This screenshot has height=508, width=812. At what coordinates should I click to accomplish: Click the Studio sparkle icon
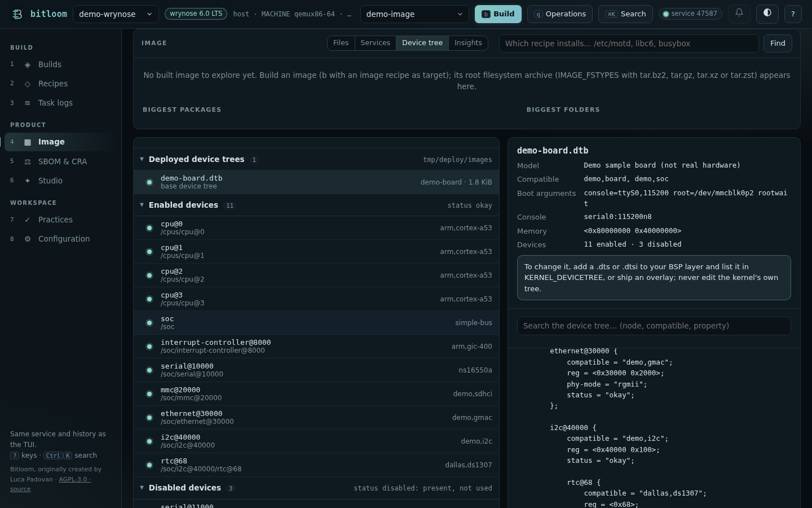(x=28, y=181)
